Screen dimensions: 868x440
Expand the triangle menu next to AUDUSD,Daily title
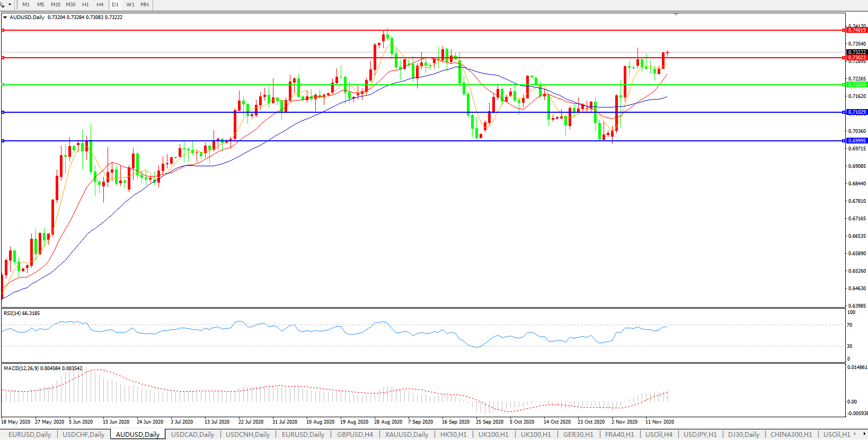(x=5, y=17)
